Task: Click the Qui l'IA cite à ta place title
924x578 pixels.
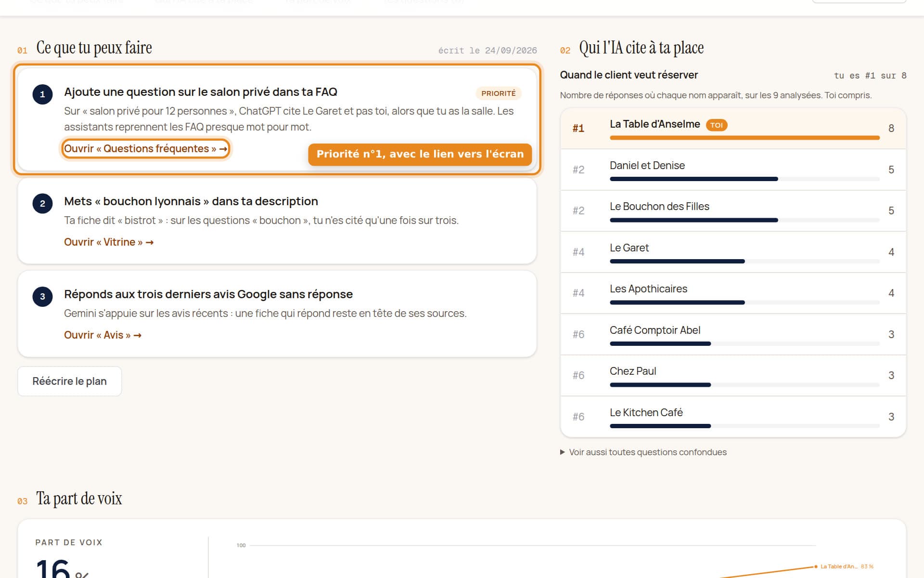Action: [641, 48]
